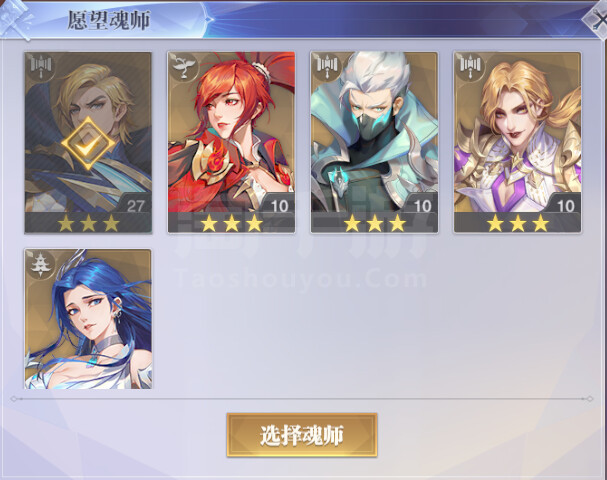Click level 10 badge on masked hero

tap(423, 206)
